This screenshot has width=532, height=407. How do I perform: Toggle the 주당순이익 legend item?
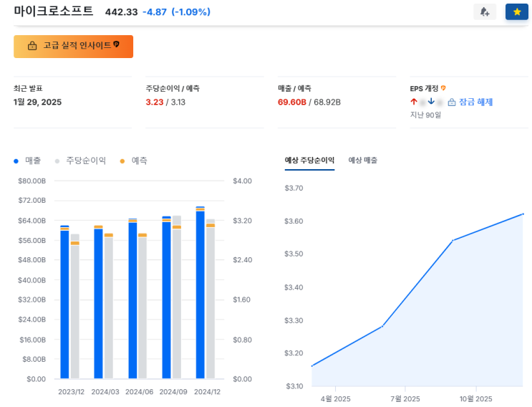(x=80, y=161)
